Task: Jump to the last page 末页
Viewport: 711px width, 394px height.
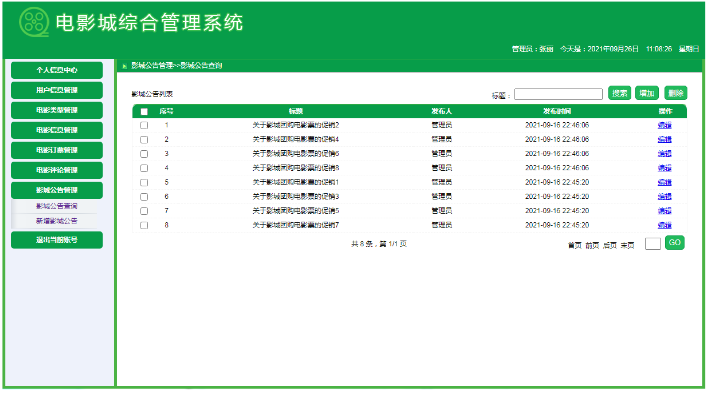Action: coord(628,245)
